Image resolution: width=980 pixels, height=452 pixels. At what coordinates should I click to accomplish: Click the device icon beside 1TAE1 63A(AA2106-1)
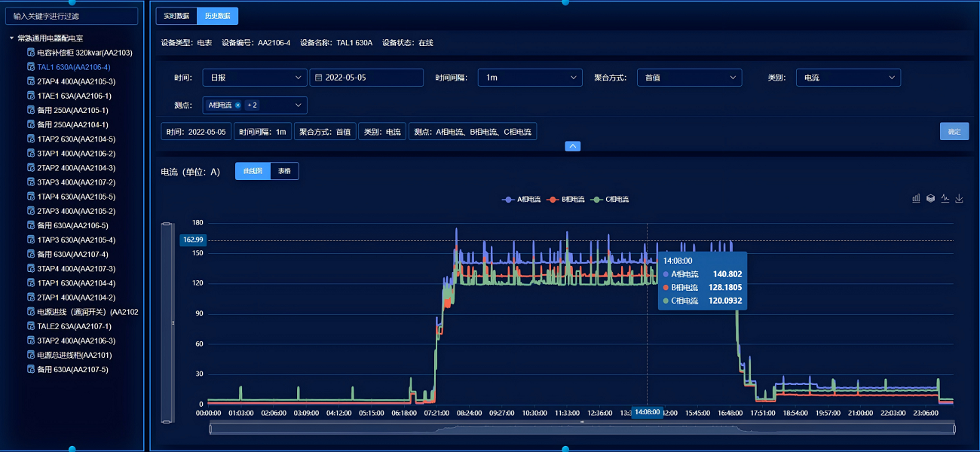click(x=31, y=96)
